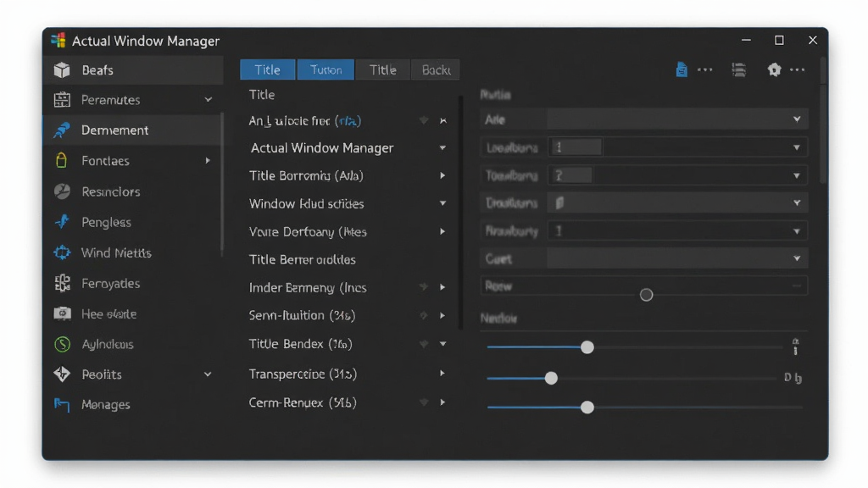Switch to the second Title tab
Viewport: 868px width, 488px height.
pyautogui.click(x=382, y=69)
